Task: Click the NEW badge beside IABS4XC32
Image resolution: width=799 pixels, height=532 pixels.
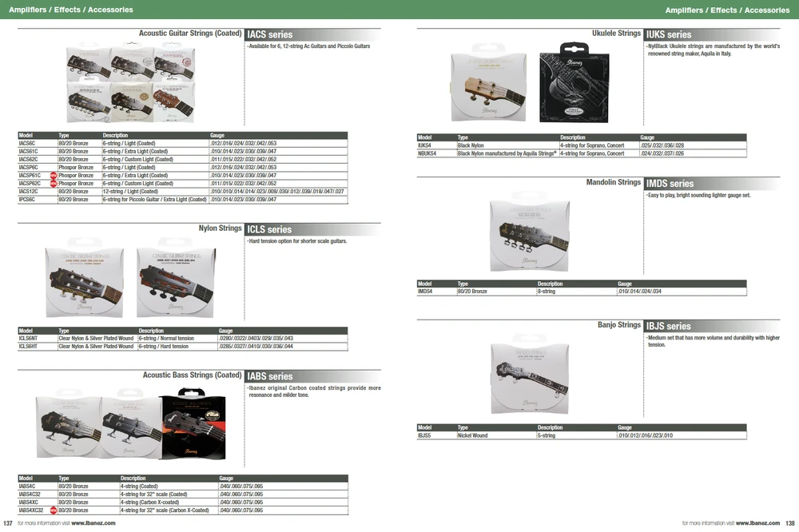Action: tap(53, 510)
